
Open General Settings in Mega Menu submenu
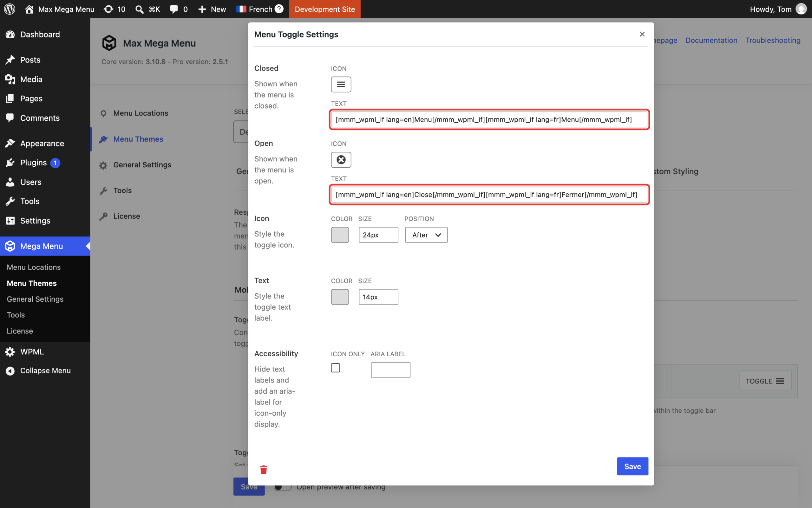click(x=35, y=299)
